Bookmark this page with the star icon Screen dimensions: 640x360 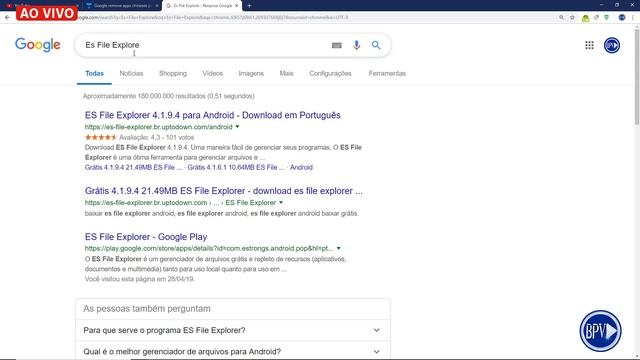pos(572,18)
